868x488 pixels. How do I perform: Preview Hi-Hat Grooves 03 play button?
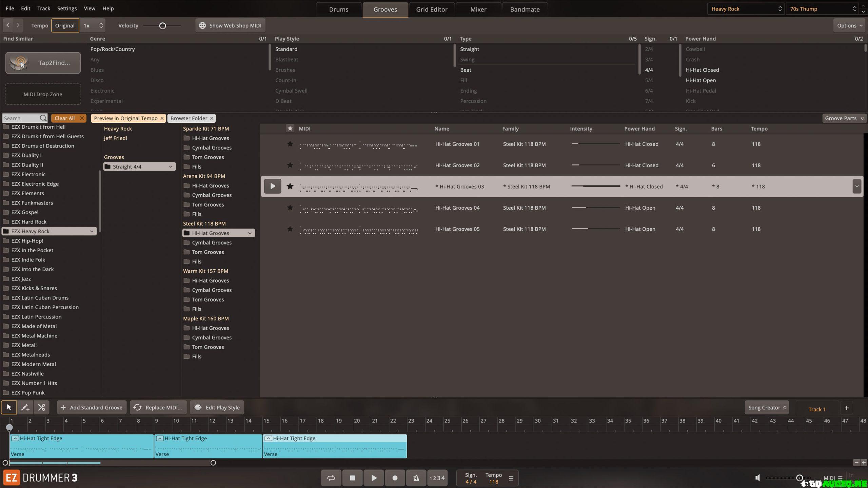pos(273,186)
